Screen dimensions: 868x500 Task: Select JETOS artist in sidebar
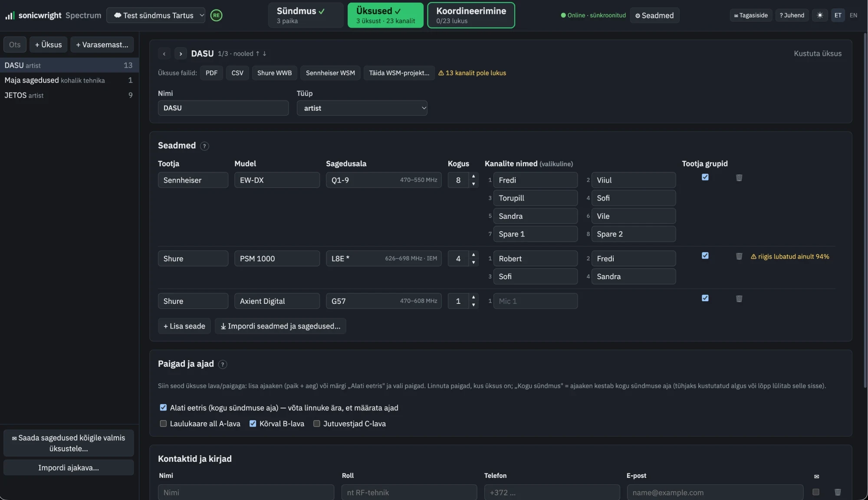[x=69, y=95]
